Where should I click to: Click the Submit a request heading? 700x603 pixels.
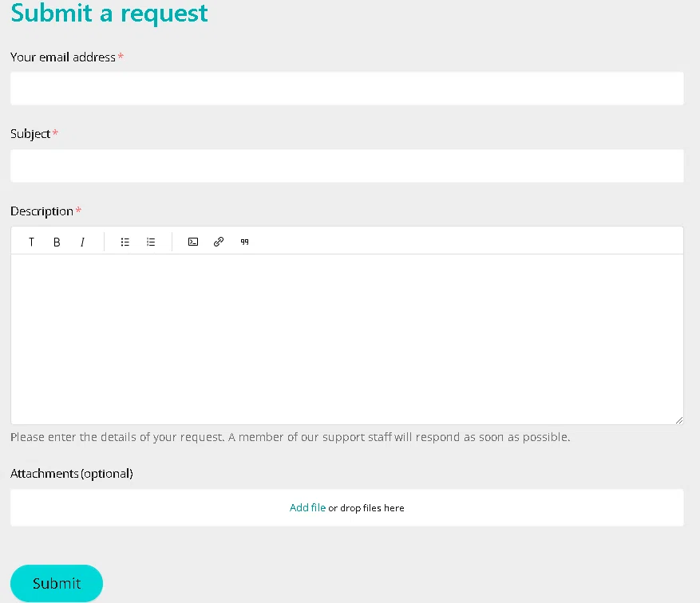tap(109, 13)
